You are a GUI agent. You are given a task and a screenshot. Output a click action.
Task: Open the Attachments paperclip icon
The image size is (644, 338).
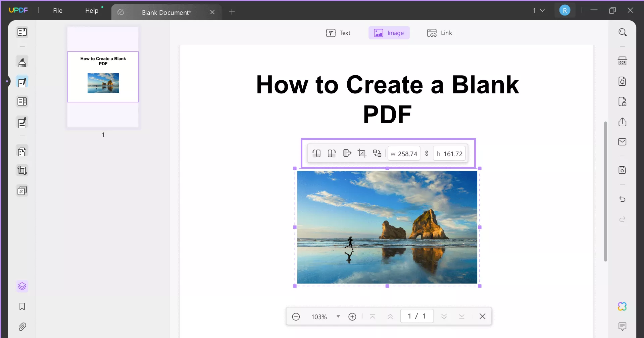point(22,327)
